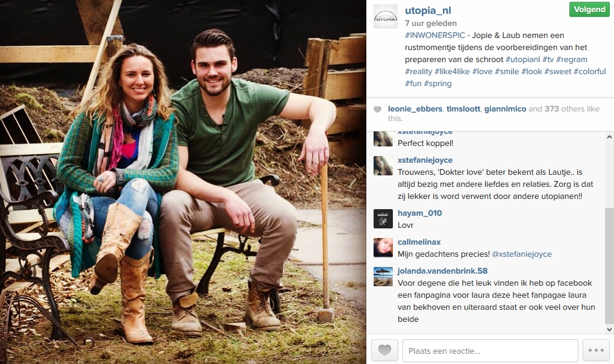
Task: Click scrollbar up arrow in comments
Action: (x=609, y=137)
